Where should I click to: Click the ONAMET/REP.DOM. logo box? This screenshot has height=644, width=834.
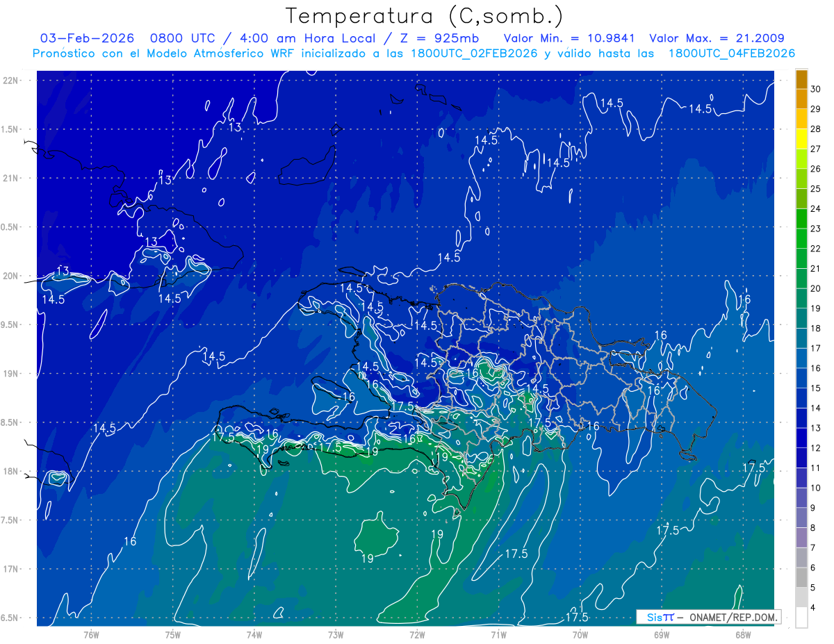708,617
